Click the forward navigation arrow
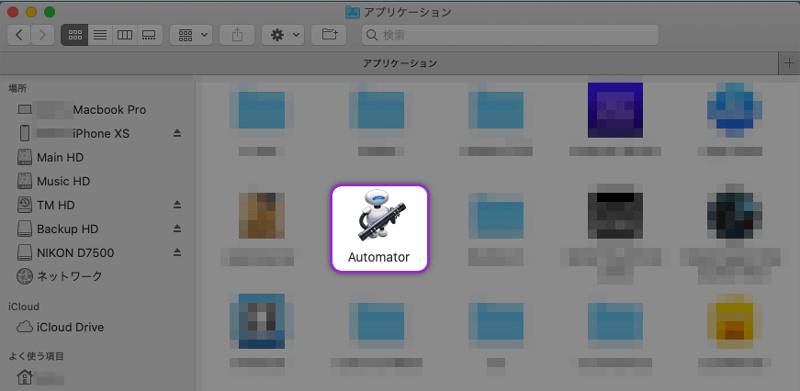Screen dimensions: 800x391 coord(42,35)
